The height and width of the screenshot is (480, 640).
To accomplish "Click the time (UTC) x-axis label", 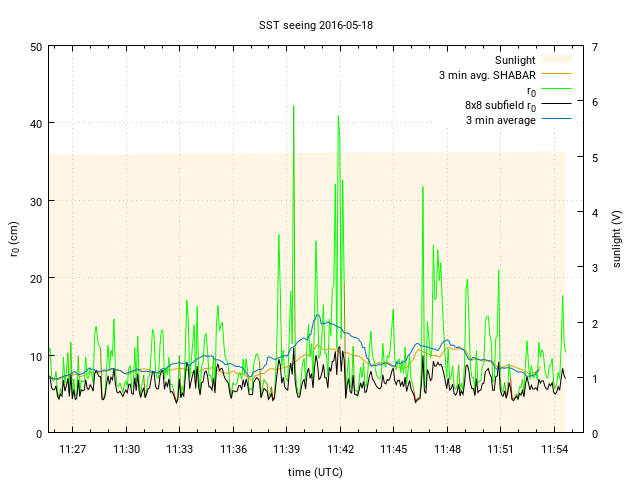I will pos(319,471).
